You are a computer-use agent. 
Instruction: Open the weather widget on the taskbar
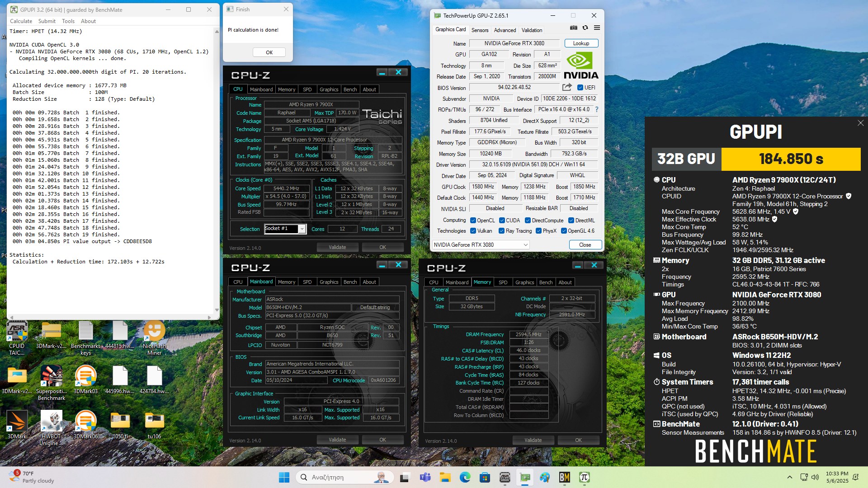(33, 477)
